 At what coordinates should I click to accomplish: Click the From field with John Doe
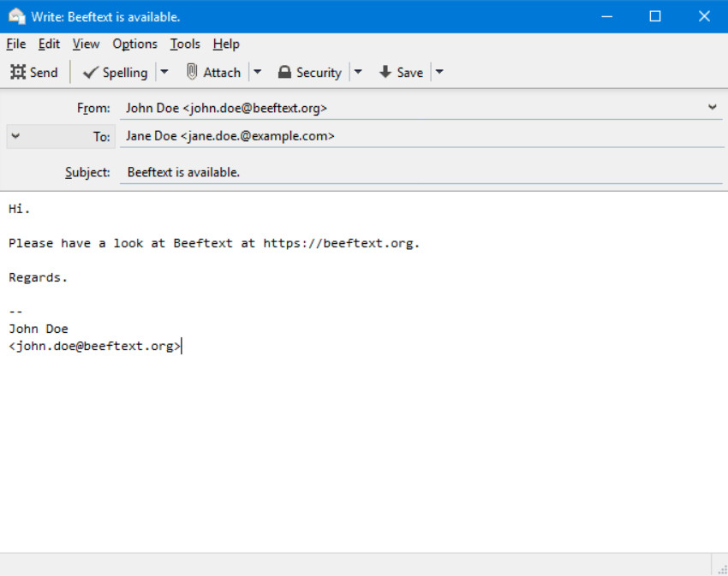click(421, 108)
